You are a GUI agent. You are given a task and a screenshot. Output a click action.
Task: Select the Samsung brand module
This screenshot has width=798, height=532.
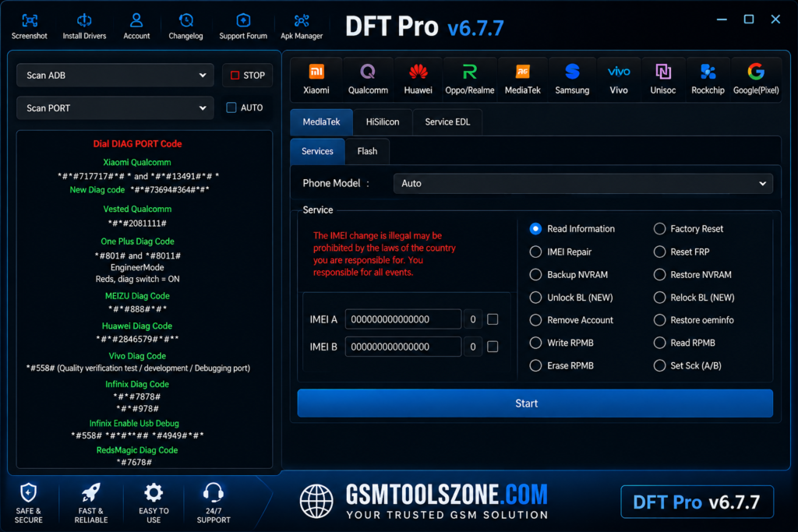[x=572, y=79]
